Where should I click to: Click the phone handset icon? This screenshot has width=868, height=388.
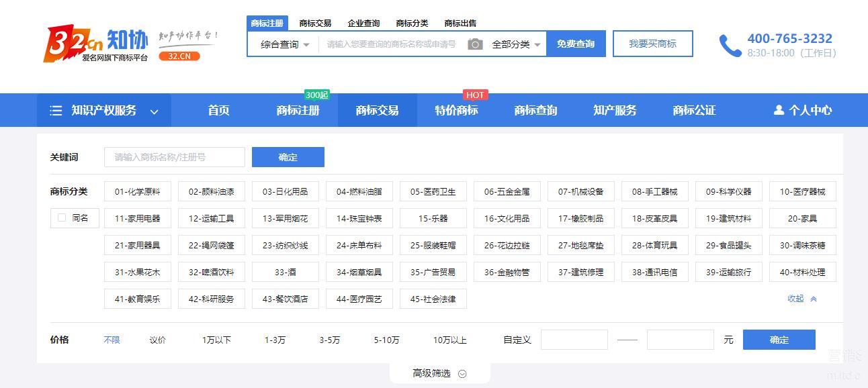click(730, 45)
